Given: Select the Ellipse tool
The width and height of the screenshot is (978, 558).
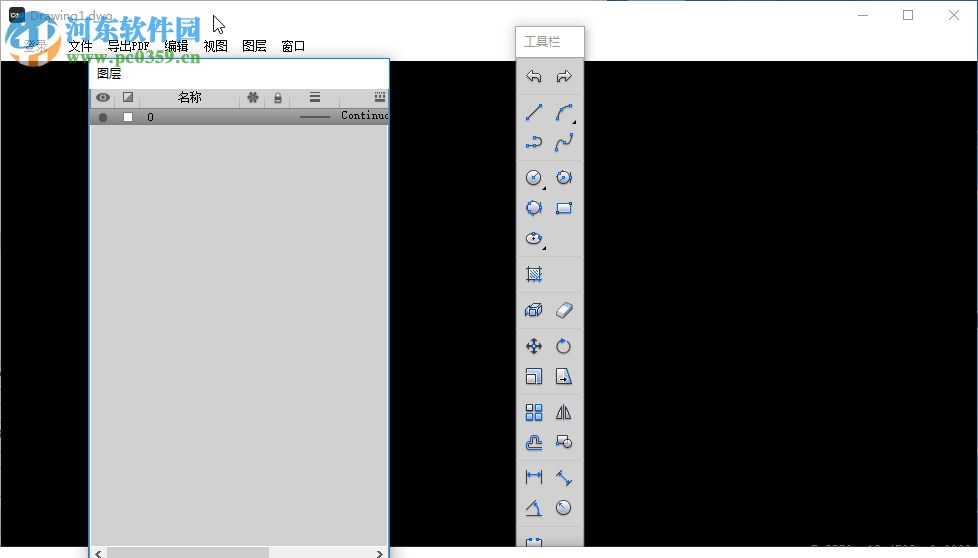Looking at the screenshot, I should click(534, 238).
